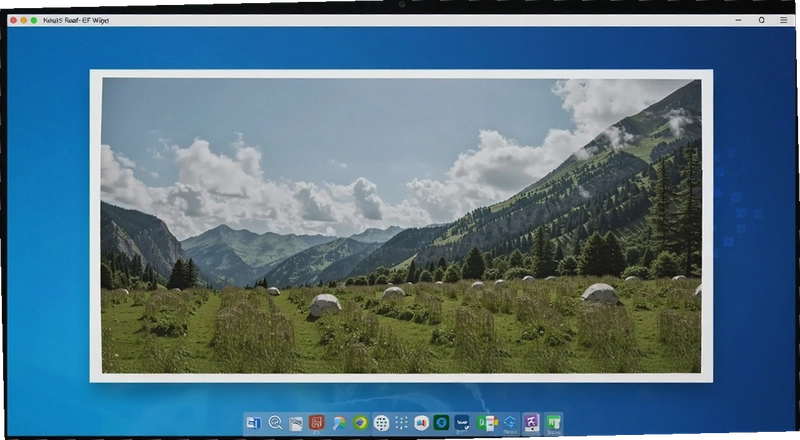
Task: Open the multicolored pin-shaped dock icon
Action: click(338, 423)
